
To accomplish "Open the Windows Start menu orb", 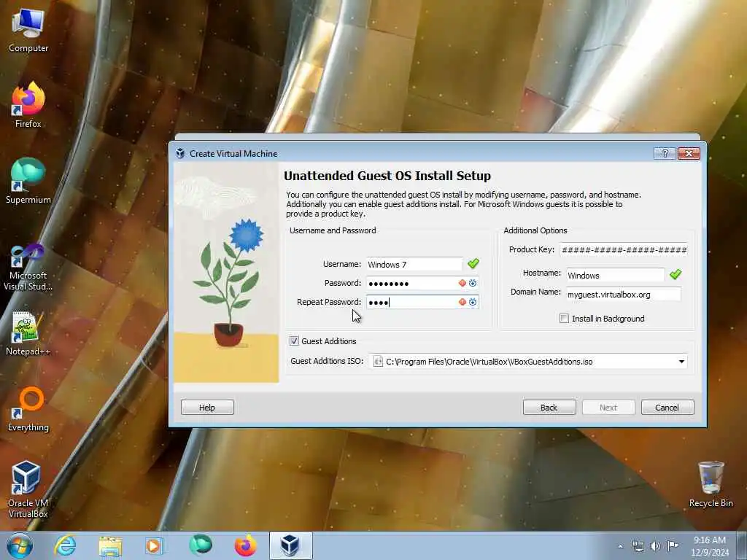I will [x=20, y=545].
